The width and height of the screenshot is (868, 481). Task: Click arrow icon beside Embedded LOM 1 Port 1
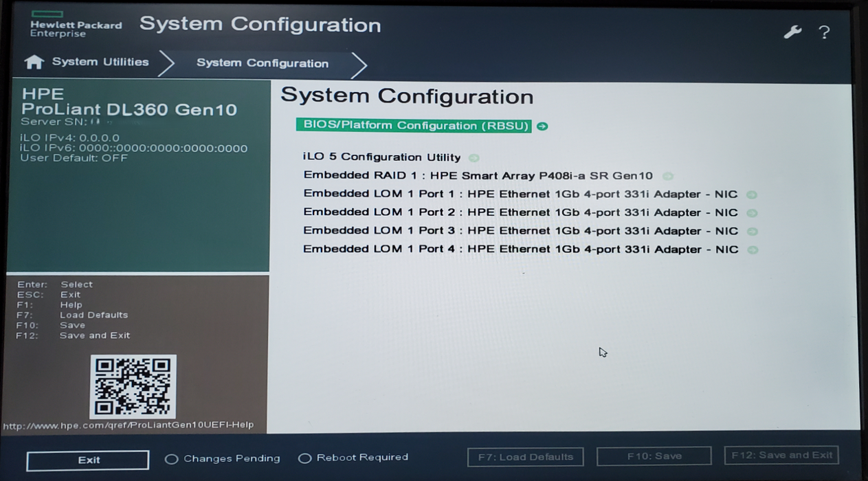(x=752, y=194)
